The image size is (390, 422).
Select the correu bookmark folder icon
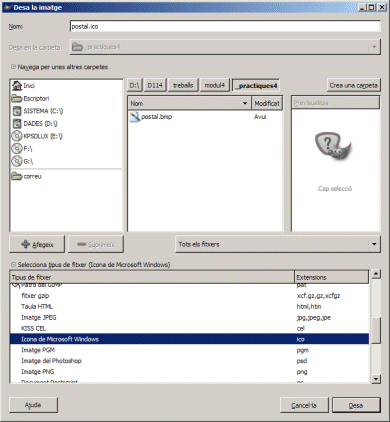click(x=17, y=176)
